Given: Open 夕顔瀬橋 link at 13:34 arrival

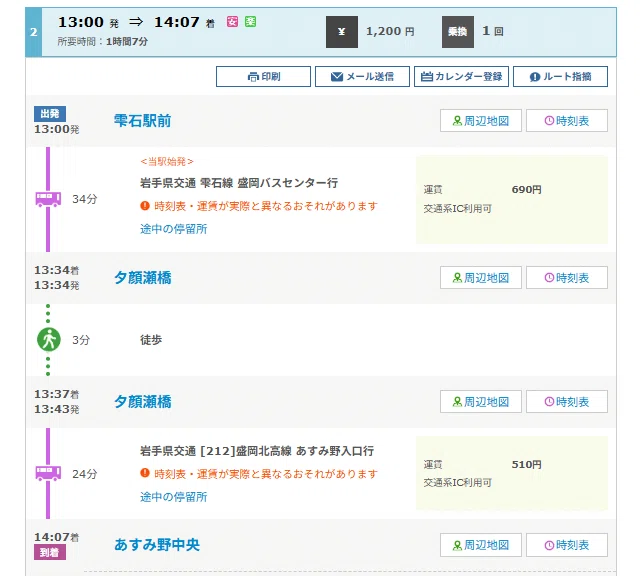Looking at the screenshot, I should coord(142,278).
